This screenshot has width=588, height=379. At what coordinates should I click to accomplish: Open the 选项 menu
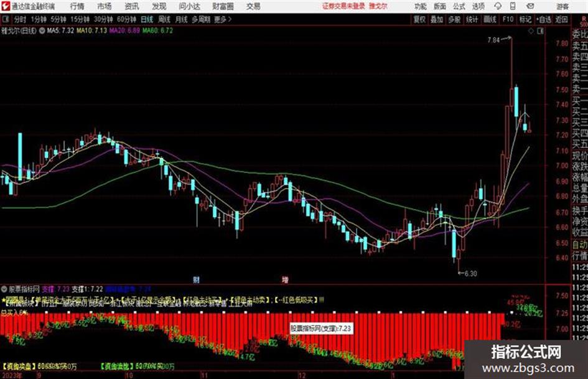478,6
